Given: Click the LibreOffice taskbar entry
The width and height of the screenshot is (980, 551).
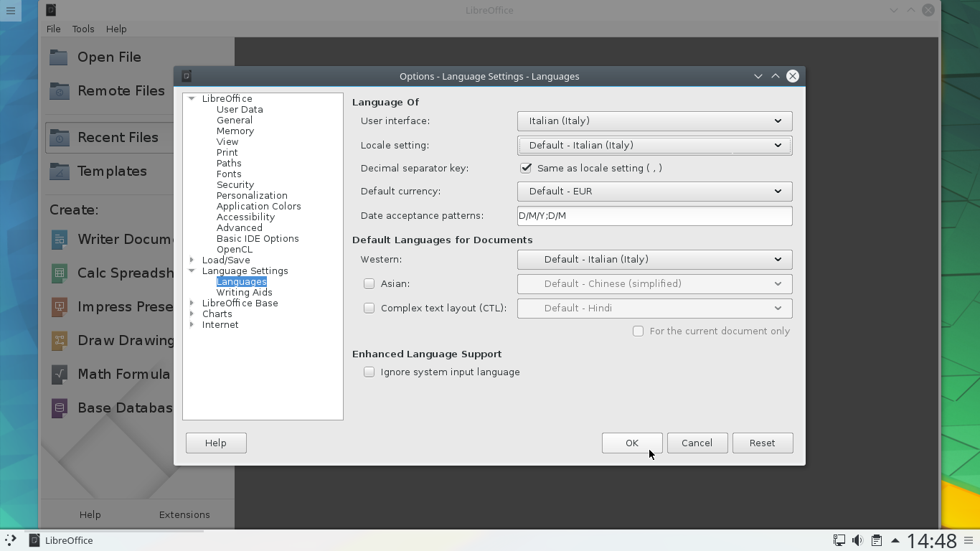Looking at the screenshot, I should tap(116, 540).
